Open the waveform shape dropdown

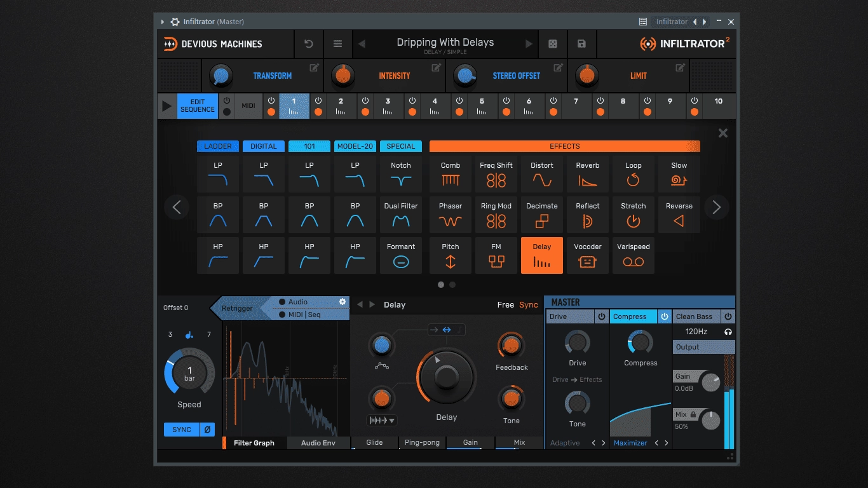click(383, 420)
